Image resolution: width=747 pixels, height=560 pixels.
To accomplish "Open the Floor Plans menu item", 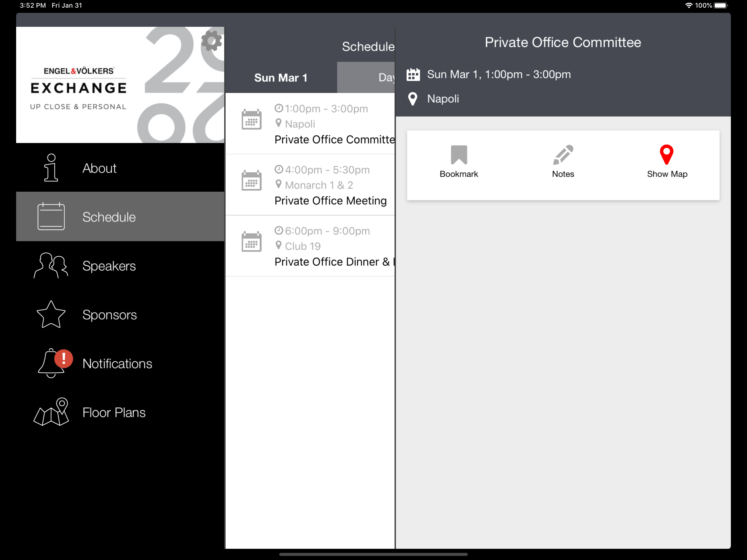I will click(120, 412).
